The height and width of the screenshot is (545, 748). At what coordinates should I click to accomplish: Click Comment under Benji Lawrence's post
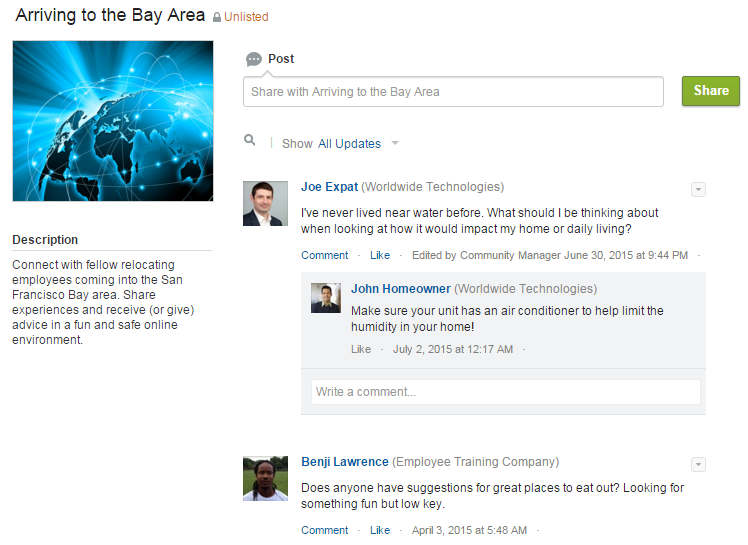(x=324, y=530)
